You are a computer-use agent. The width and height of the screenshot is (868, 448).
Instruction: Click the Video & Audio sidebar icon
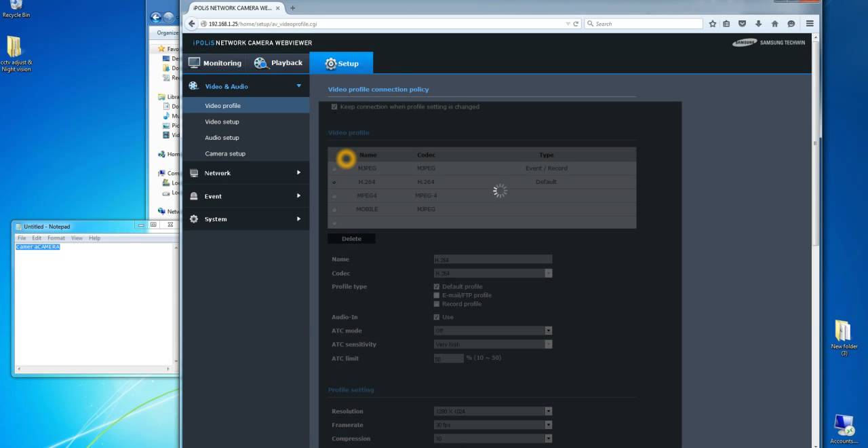193,86
